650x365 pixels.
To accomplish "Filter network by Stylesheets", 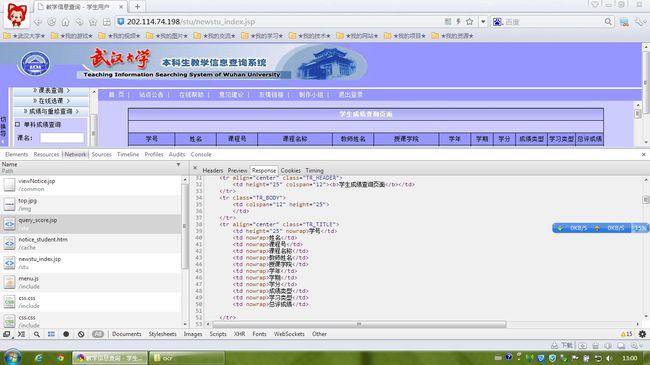I will (162, 334).
